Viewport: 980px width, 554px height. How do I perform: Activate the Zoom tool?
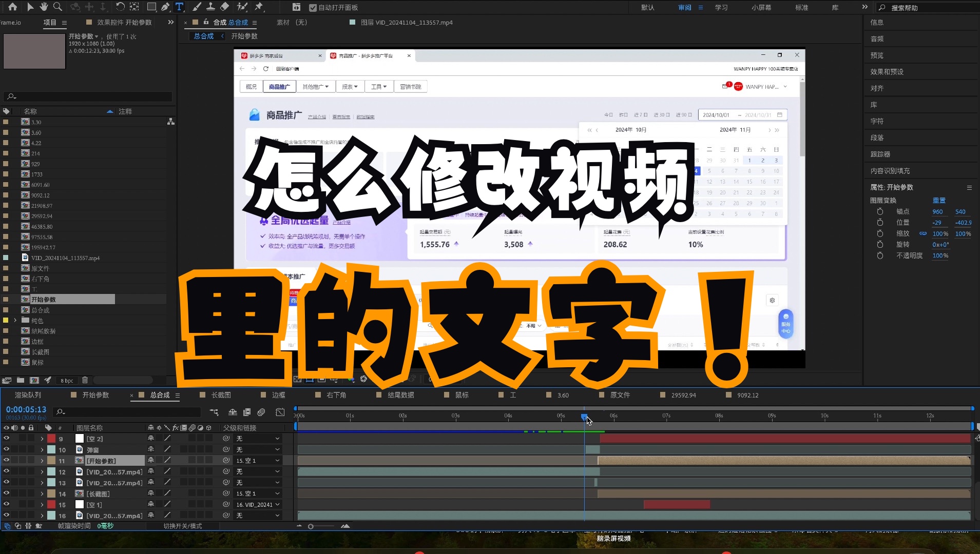[x=57, y=7]
